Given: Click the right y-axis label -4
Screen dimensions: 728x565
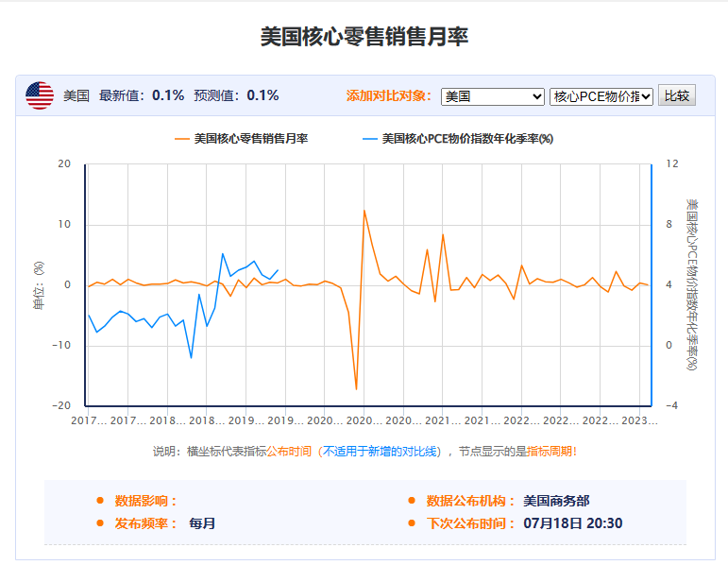Looking at the screenshot, I should tap(671, 405).
